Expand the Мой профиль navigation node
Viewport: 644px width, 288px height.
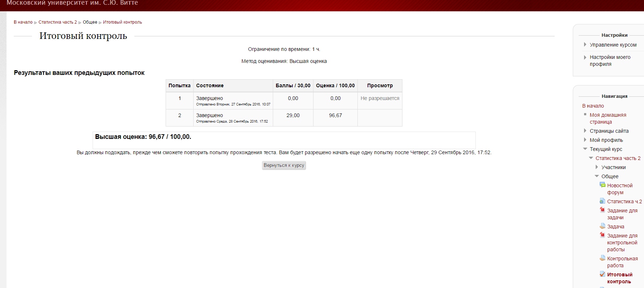[x=585, y=140]
